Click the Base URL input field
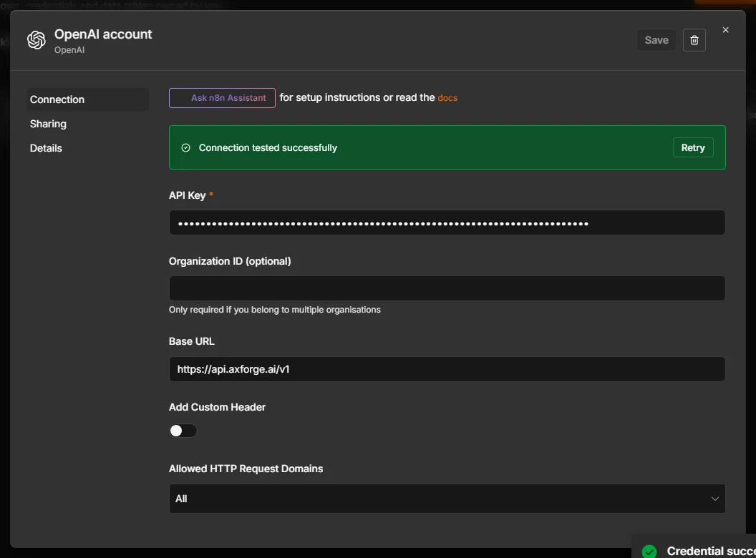Image resolution: width=756 pixels, height=558 pixels. coord(447,369)
